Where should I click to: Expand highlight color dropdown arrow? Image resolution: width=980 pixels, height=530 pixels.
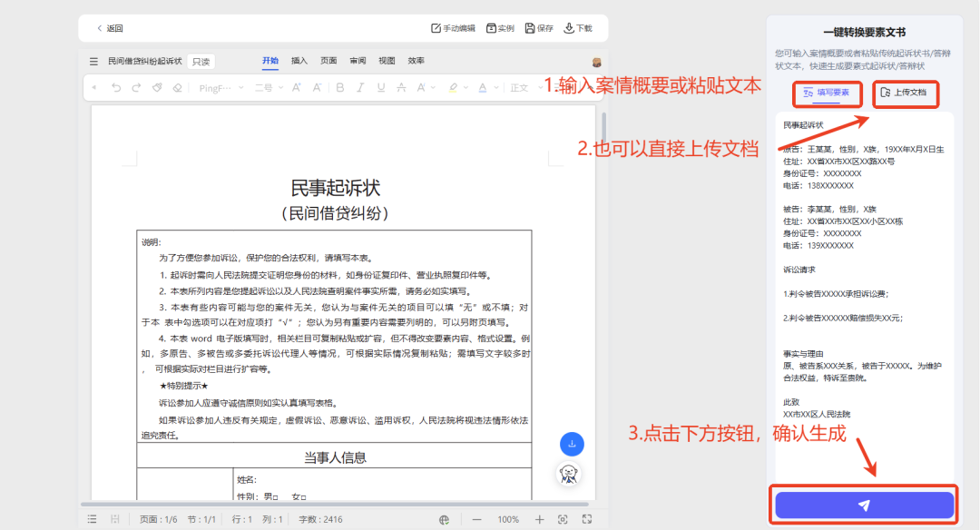pos(465,88)
